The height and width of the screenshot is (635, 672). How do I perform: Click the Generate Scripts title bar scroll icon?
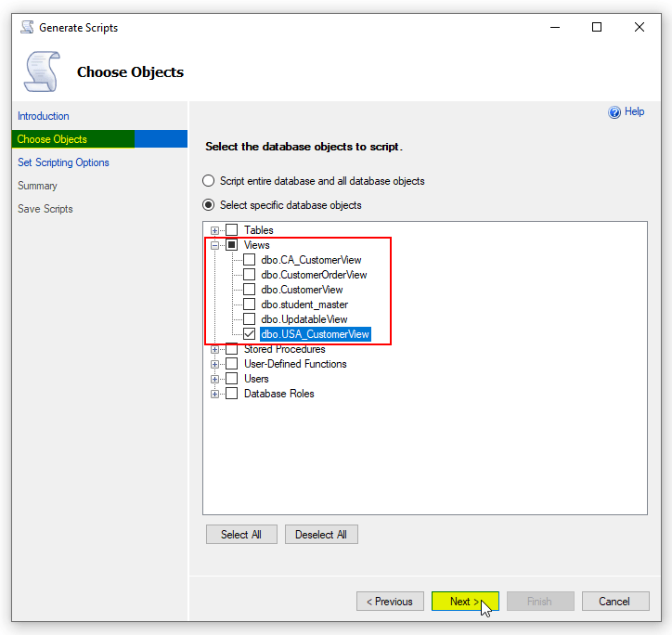pos(27,28)
